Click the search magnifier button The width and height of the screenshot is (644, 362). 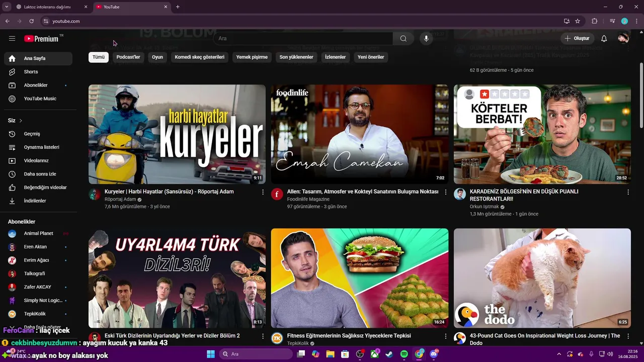(404, 39)
